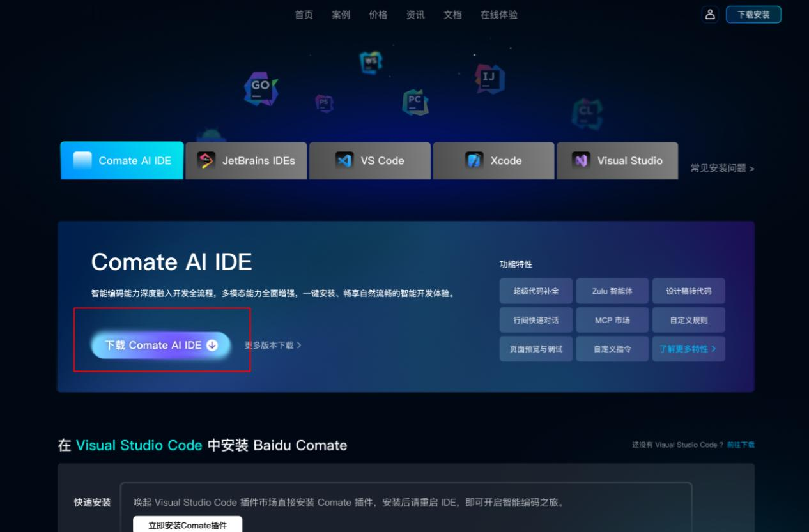Click the floating PhpStorm PS icon
The height and width of the screenshot is (532, 809).
(324, 103)
